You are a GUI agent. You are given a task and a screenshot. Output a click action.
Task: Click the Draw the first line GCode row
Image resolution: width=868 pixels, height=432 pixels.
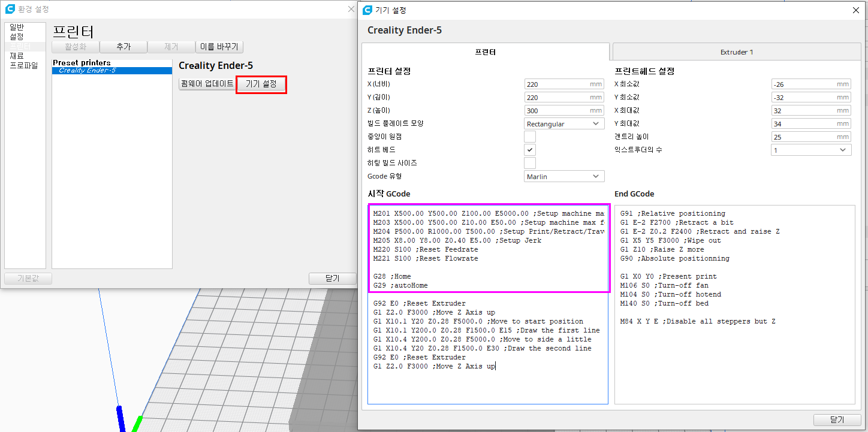click(486, 330)
